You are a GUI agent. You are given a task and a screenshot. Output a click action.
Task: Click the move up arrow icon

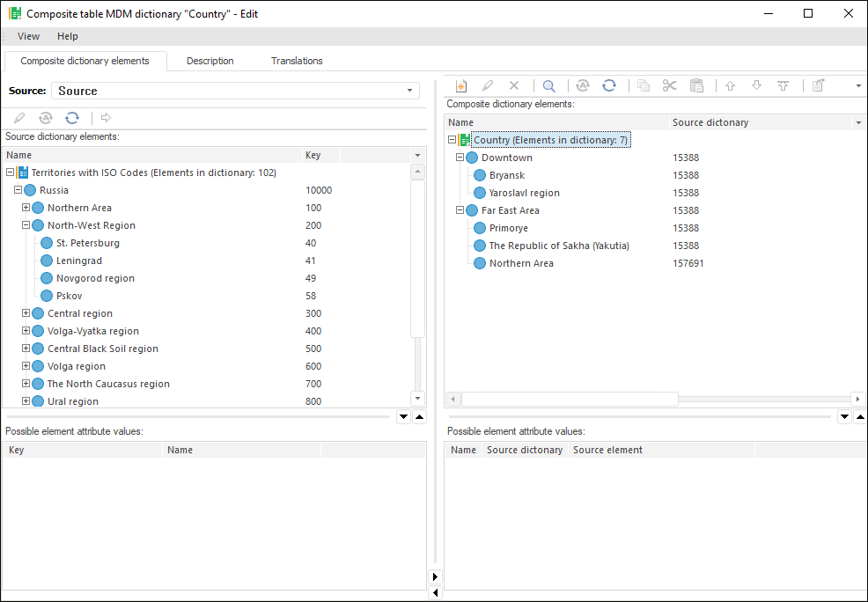pos(730,85)
